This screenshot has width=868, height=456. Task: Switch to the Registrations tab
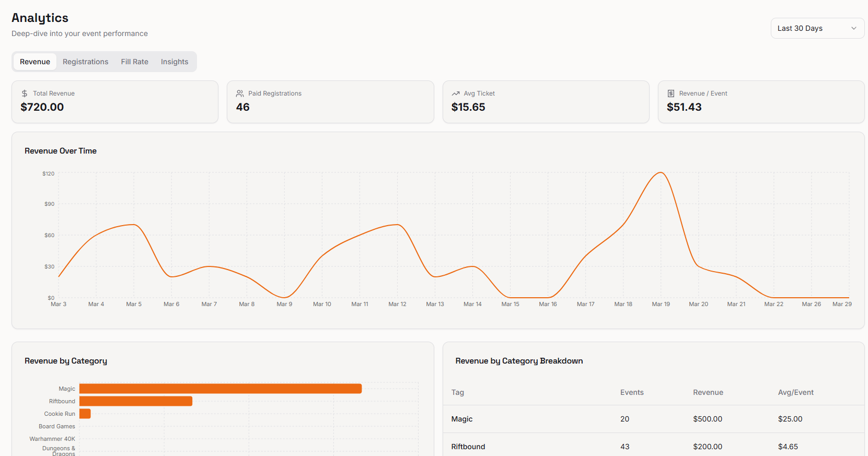pos(86,62)
